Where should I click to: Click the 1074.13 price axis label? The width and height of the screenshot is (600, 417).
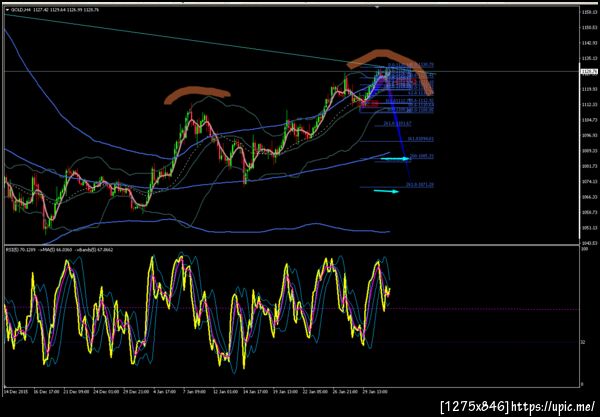point(589,181)
